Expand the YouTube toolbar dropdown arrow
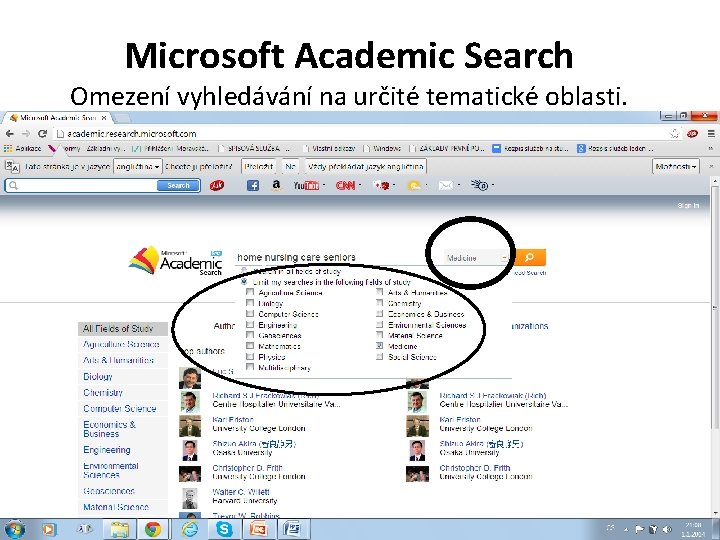720x540 pixels. click(324, 185)
